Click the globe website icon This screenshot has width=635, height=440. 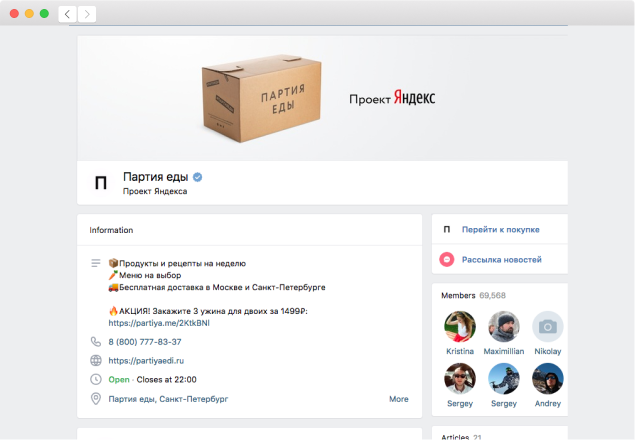tap(96, 360)
